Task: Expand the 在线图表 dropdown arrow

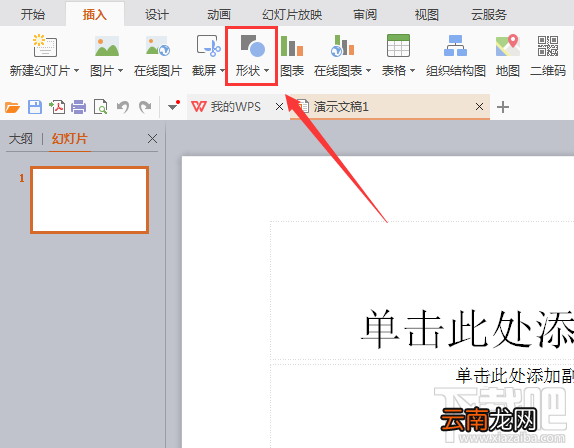Action: pyautogui.click(x=368, y=70)
